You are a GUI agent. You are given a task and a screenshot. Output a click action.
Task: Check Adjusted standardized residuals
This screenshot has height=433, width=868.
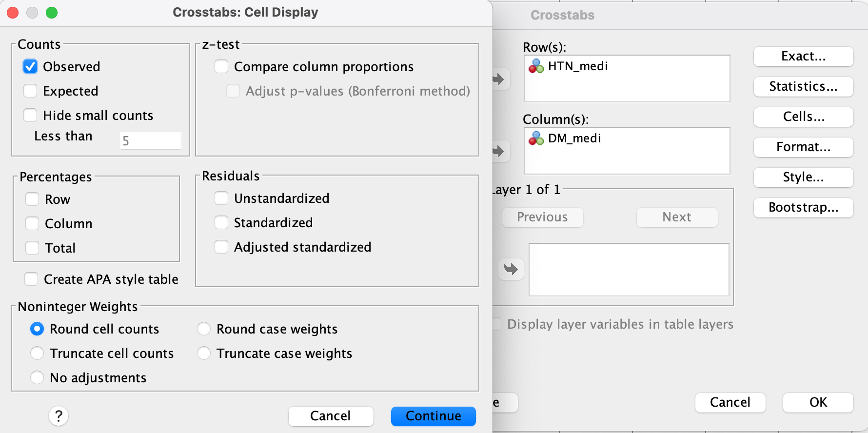(x=221, y=247)
